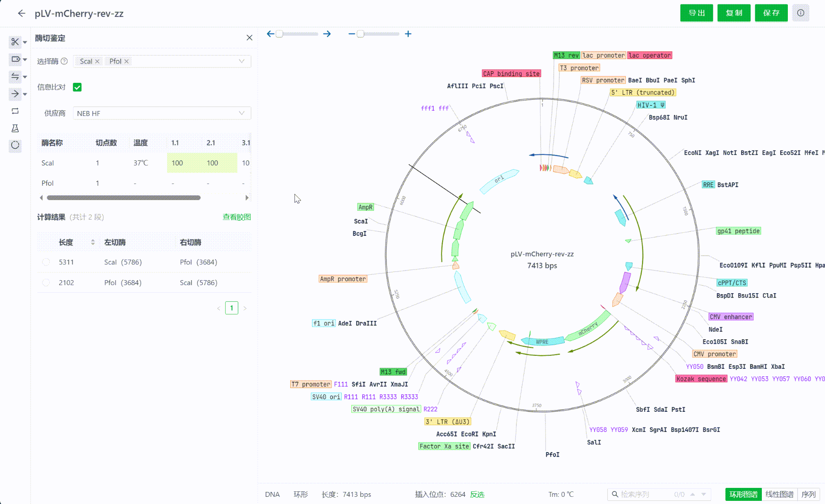Click the scissors enzyme-cut tool icon
The height and width of the screenshot is (504, 825).
(x=15, y=42)
